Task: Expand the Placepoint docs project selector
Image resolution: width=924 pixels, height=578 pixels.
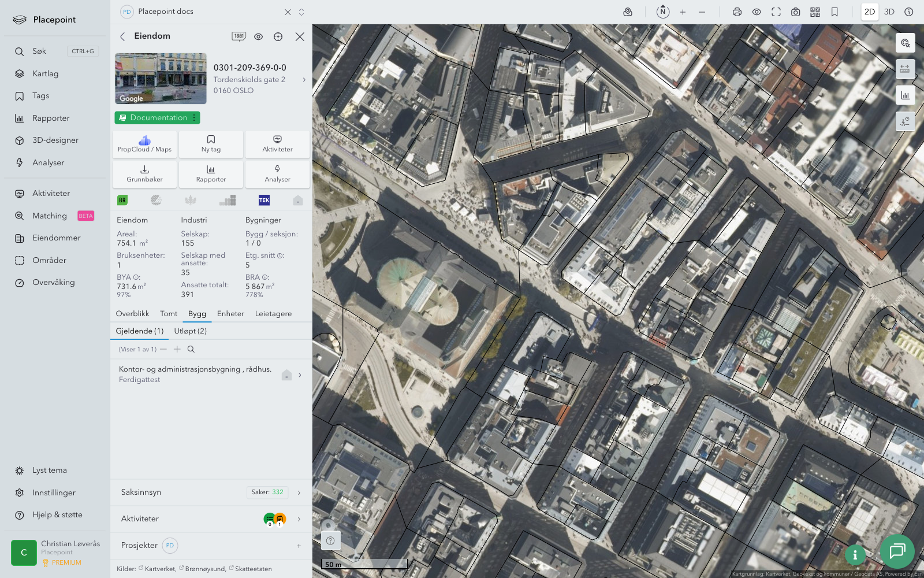Action: pos(301,12)
